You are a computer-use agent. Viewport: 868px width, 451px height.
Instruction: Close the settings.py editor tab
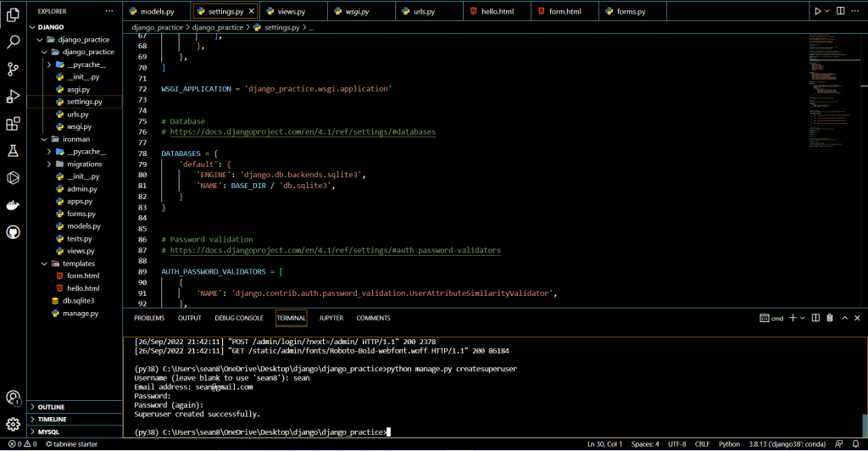click(251, 11)
